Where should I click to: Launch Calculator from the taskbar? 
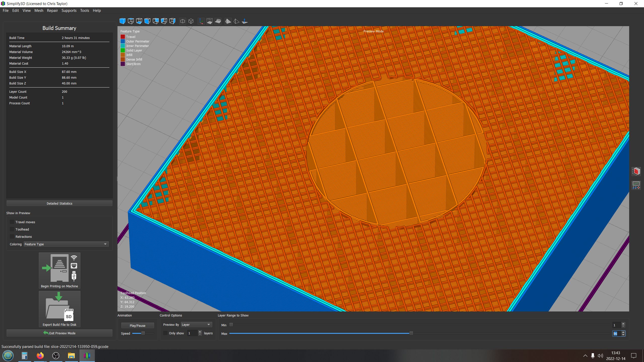tap(24, 355)
